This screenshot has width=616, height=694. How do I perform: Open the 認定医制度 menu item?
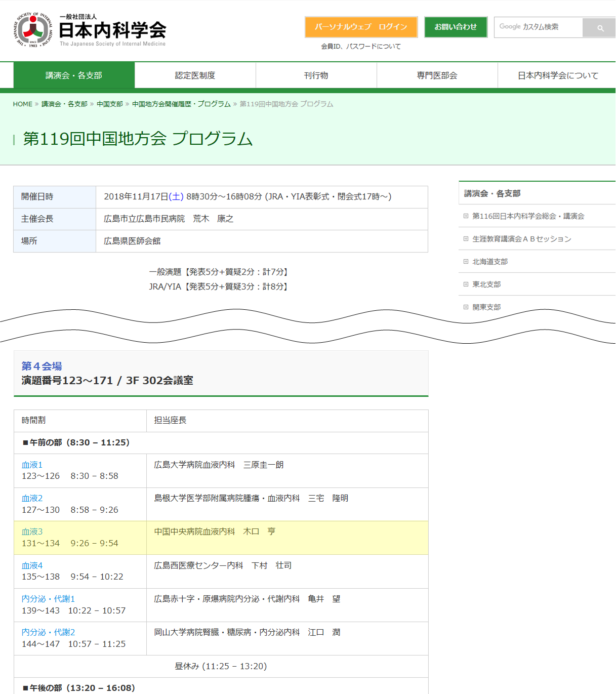click(x=195, y=75)
